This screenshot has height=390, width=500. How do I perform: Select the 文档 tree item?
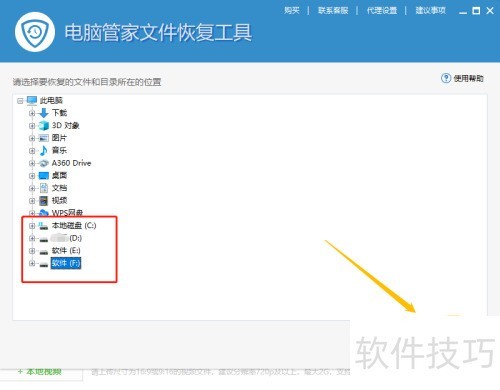[59, 188]
